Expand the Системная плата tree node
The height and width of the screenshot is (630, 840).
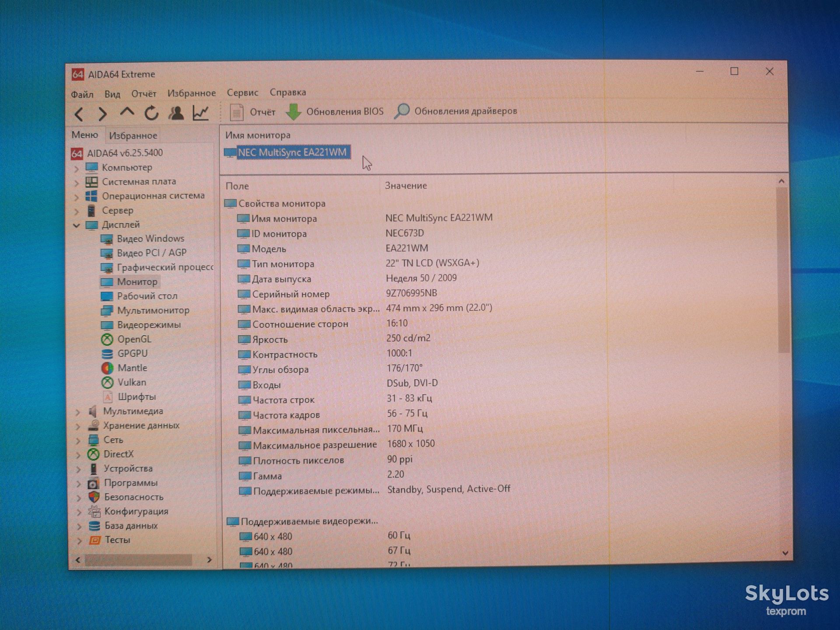tap(77, 183)
